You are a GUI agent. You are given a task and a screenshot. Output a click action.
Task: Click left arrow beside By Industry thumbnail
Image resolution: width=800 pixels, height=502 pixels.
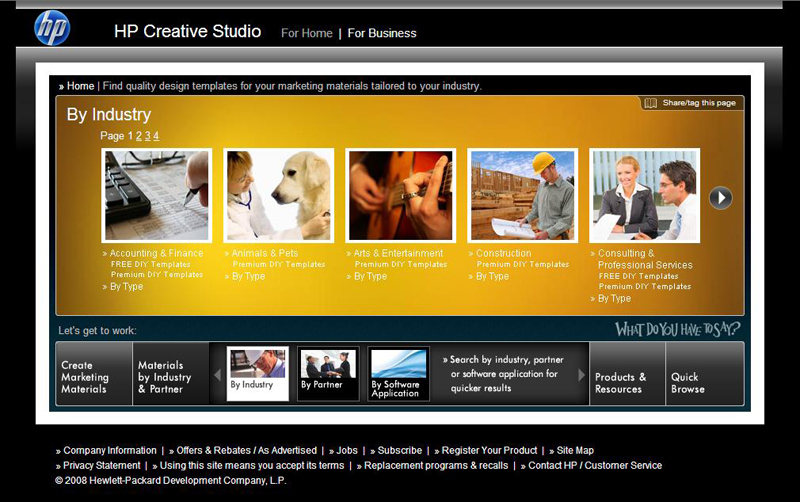(x=217, y=375)
